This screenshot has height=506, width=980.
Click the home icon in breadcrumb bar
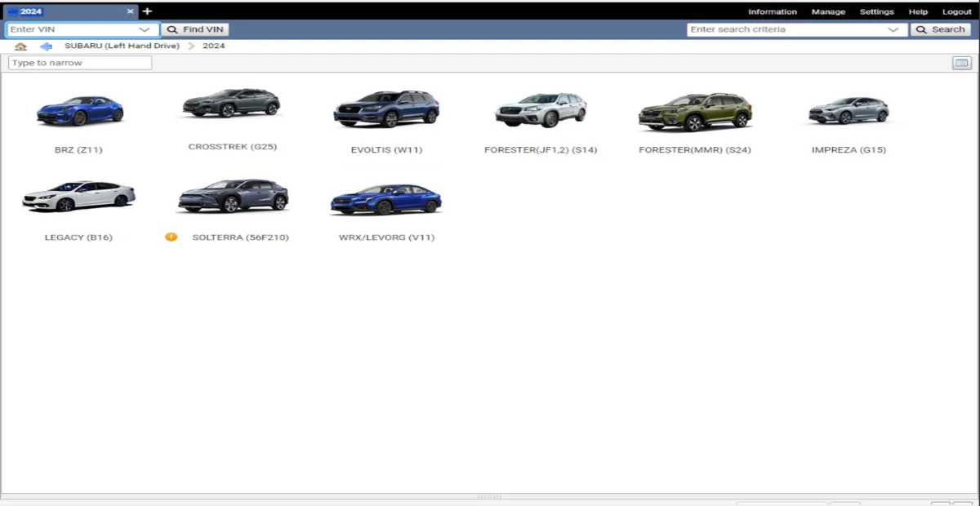coord(20,47)
